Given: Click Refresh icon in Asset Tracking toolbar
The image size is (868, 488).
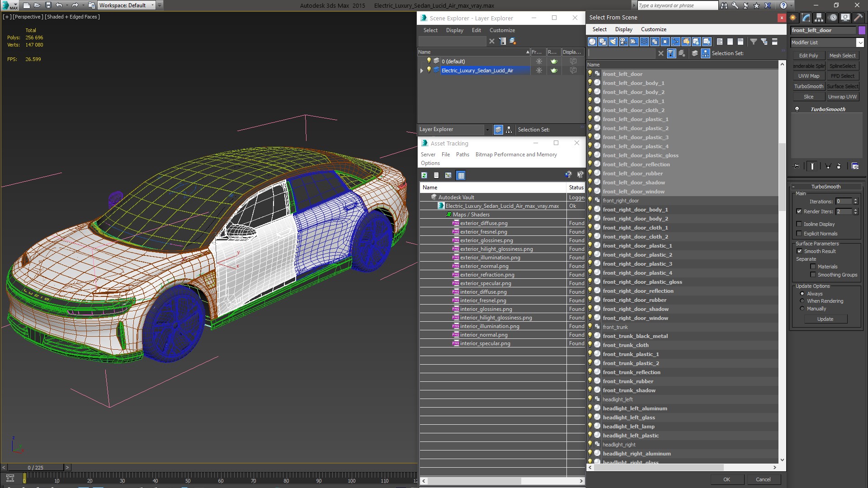Looking at the screenshot, I should pyautogui.click(x=424, y=175).
